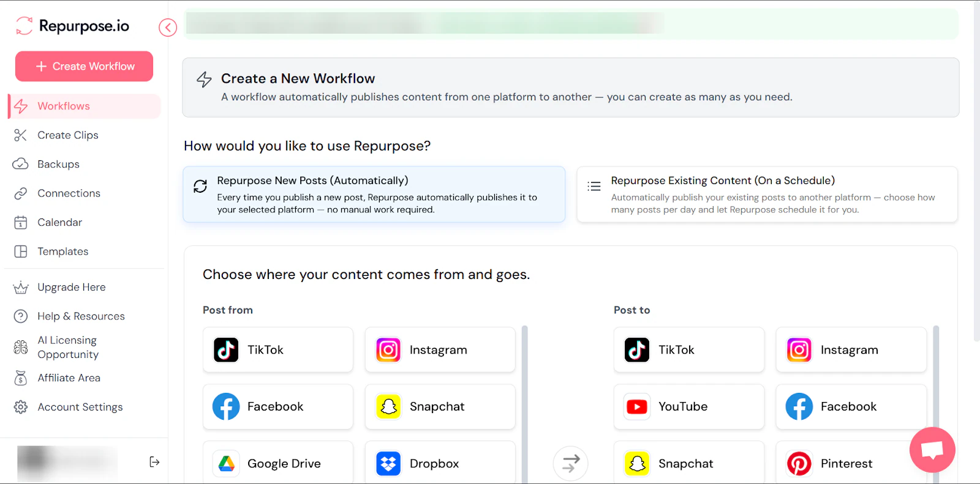980x484 pixels.
Task: Go to Backups section
Action: [x=58, y=164]
